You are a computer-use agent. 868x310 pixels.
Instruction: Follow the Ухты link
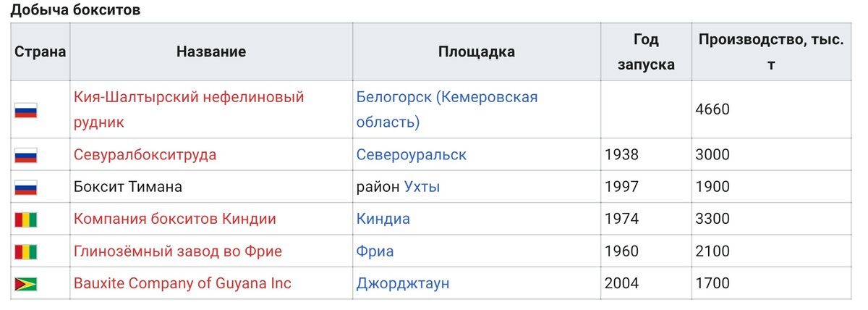pos(422,187)
